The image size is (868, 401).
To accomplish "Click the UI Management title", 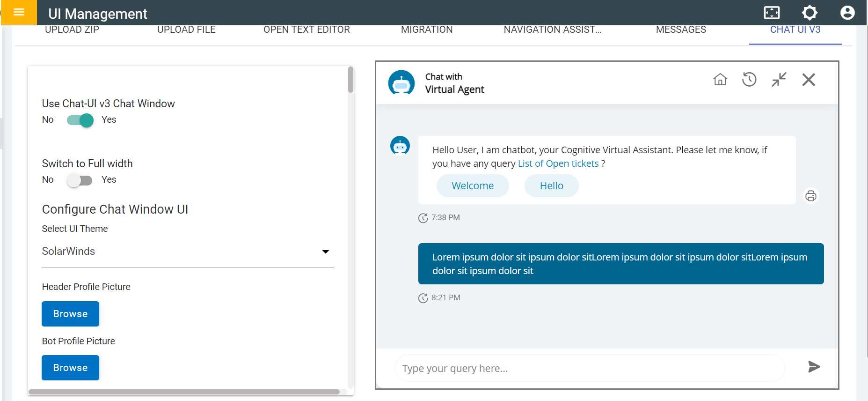I will 98,14.
